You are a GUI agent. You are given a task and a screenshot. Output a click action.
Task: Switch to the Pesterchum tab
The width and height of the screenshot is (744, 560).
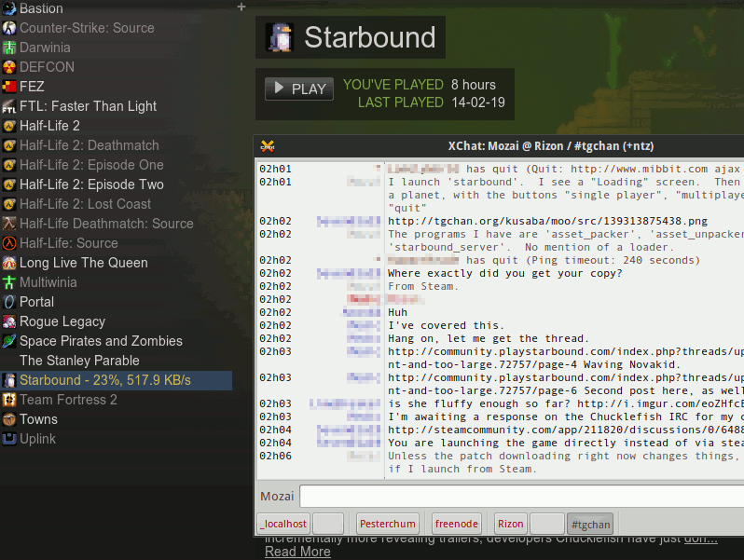(388, 524)
